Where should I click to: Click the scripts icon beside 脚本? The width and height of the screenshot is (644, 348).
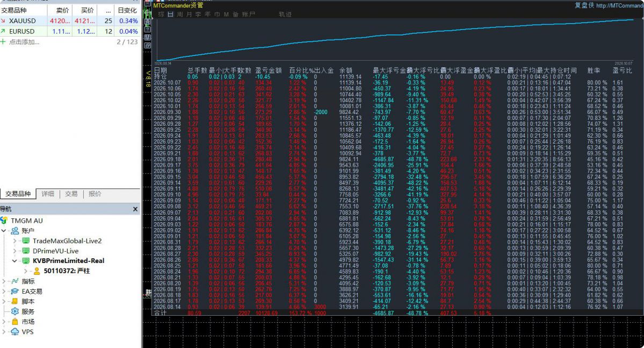(15, 302)
